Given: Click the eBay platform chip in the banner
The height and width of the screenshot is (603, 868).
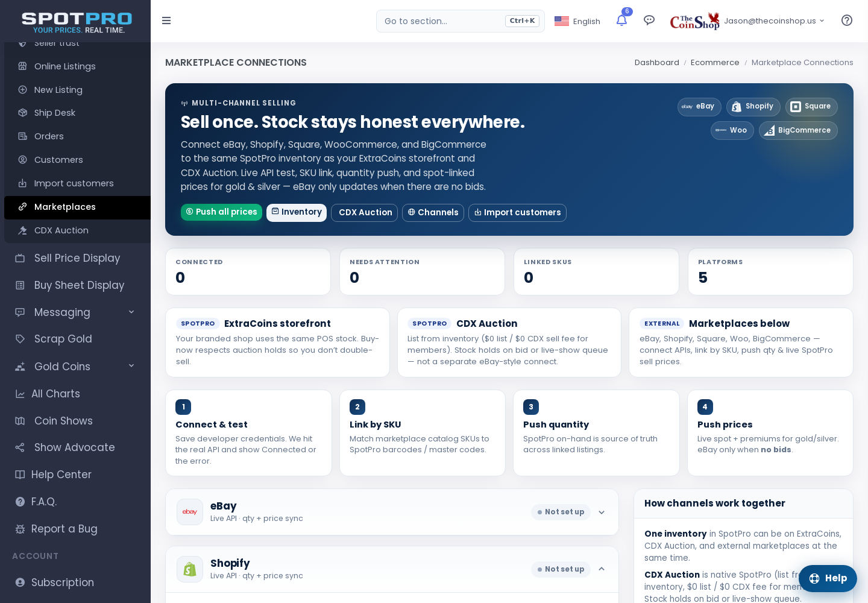Looking at the screenshot, I should click(x=699, y=107).
